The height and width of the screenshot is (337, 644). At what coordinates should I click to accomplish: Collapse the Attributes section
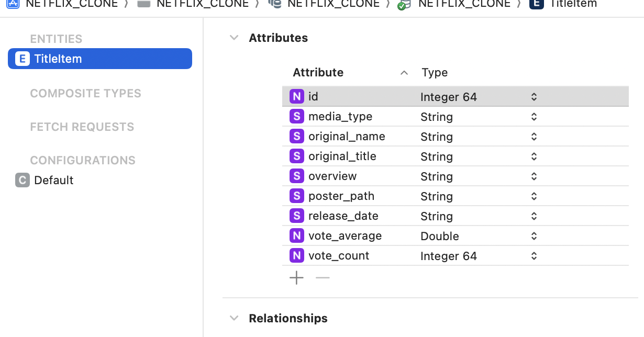point(234,38)
